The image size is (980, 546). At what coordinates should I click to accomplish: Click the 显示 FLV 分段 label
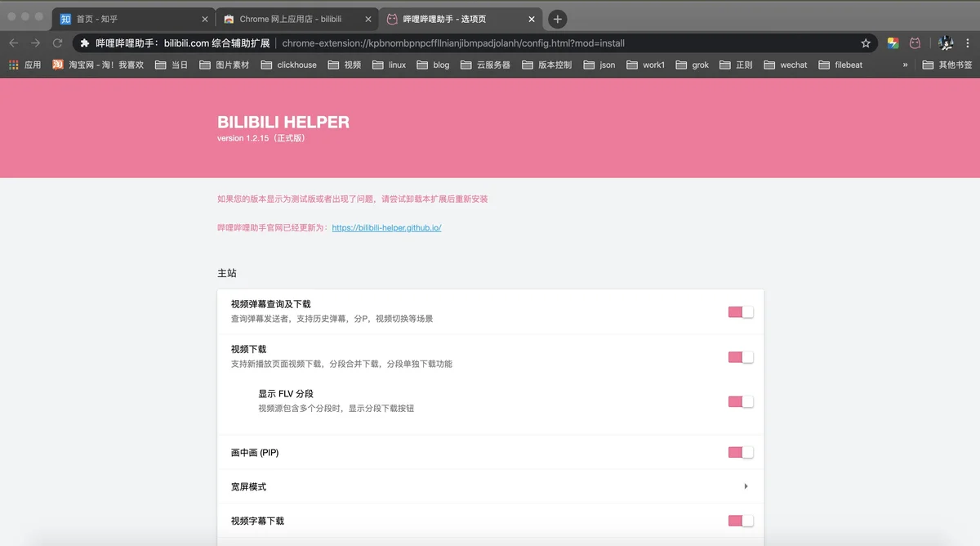pyautogui.click(x=286, y=393)
